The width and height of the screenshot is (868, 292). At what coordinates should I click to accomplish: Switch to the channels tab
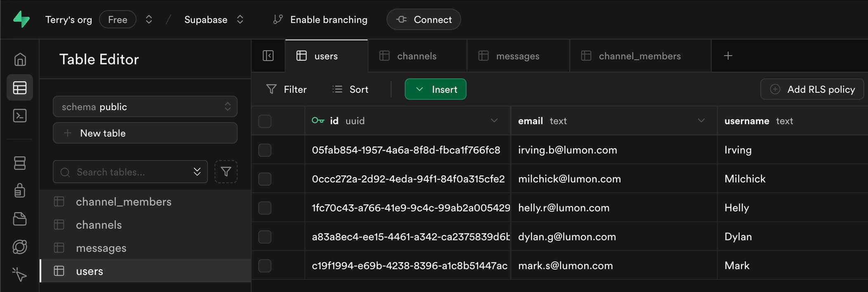(417, 56)
